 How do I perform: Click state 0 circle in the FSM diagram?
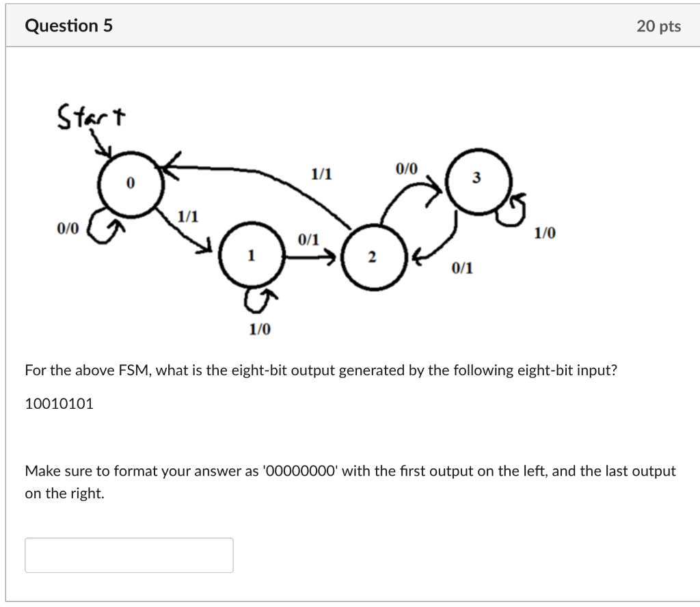[x=130, y=183]
